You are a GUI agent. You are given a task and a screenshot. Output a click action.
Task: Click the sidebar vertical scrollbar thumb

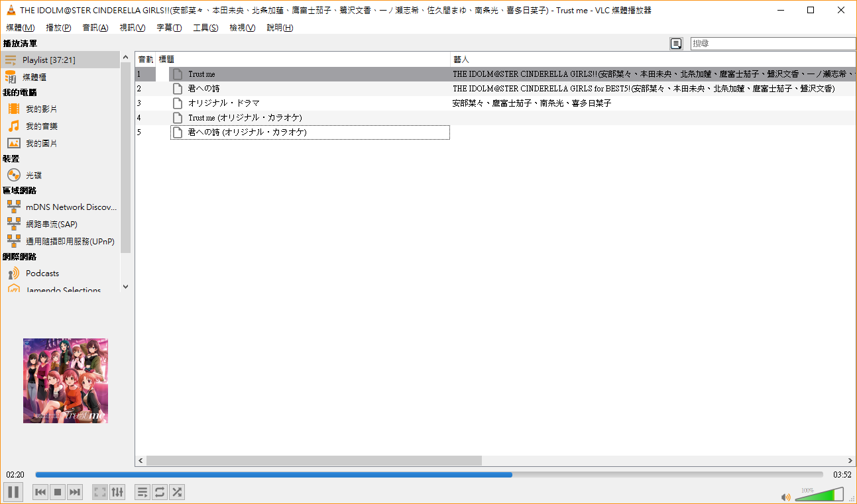[126, 158]
